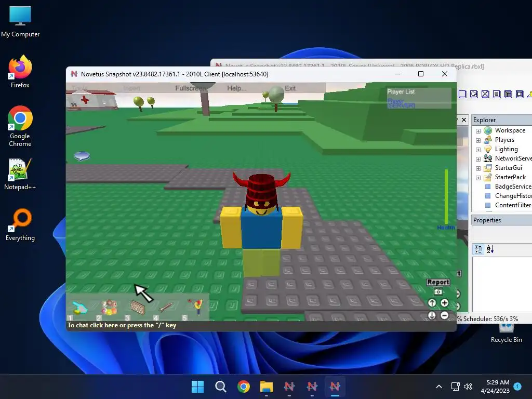Click the Exit menu item
The height and width of the screenshot is (399, 532).
[290, 88]
